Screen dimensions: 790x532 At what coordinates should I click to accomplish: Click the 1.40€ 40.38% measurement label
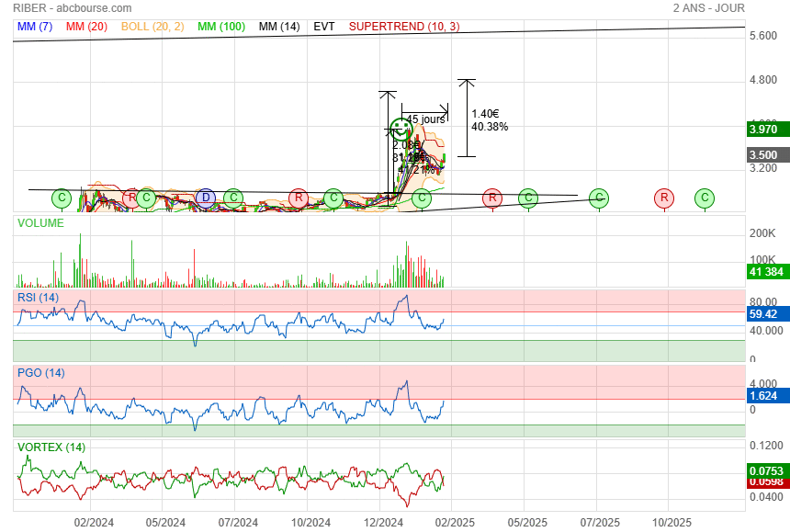(x=490, y=119)
